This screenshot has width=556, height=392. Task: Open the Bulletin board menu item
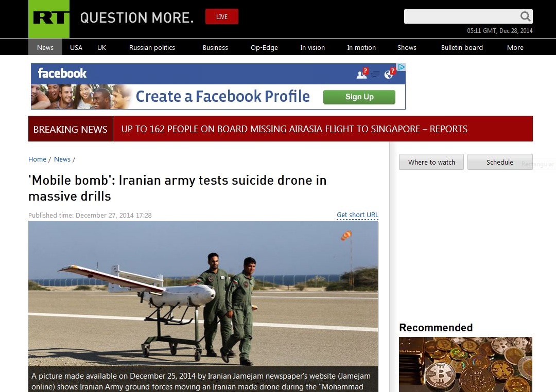click(x=462, y=47)
